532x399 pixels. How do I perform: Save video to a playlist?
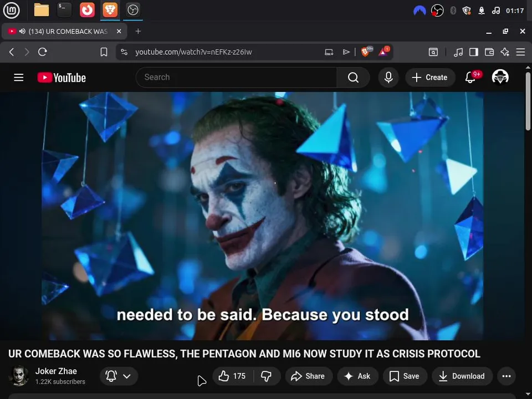coord(405,376)
